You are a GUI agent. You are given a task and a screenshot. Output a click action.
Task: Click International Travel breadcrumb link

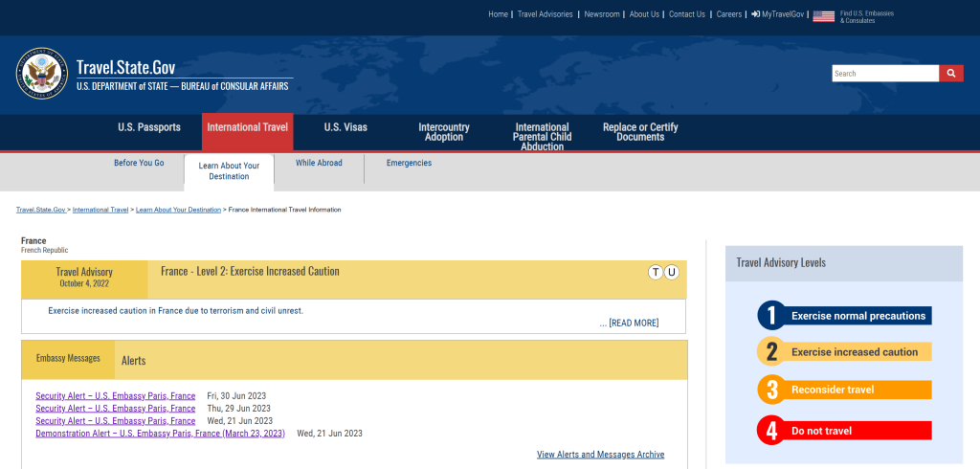coord(100,211)
